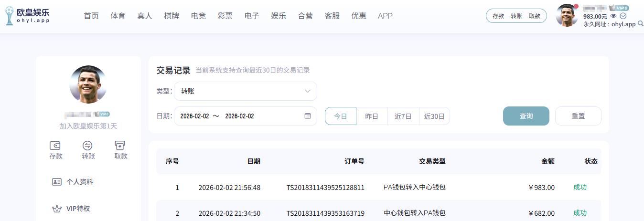Open 优惠 in the top navigation
The width and height of the screenshot is (644, 221).
pyautogui.click(x=358, y=16)
